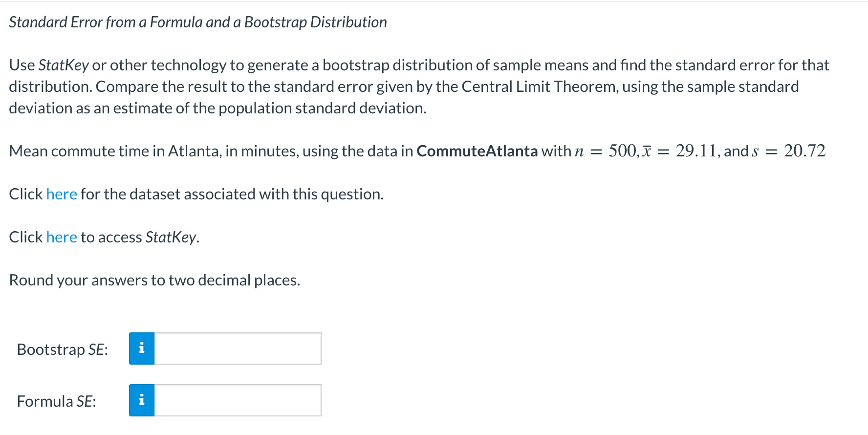Click the Formula SE label text
The image size is (868, 435).
55,401
